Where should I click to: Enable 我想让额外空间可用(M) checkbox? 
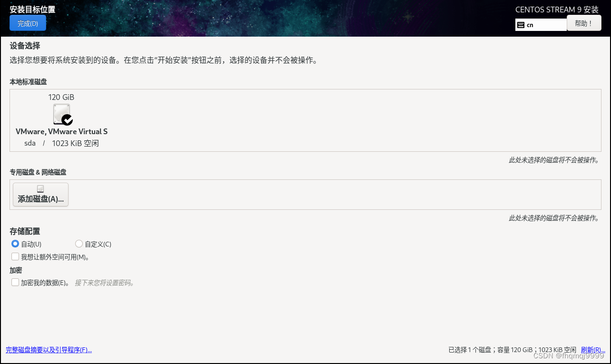click(15, 256)
